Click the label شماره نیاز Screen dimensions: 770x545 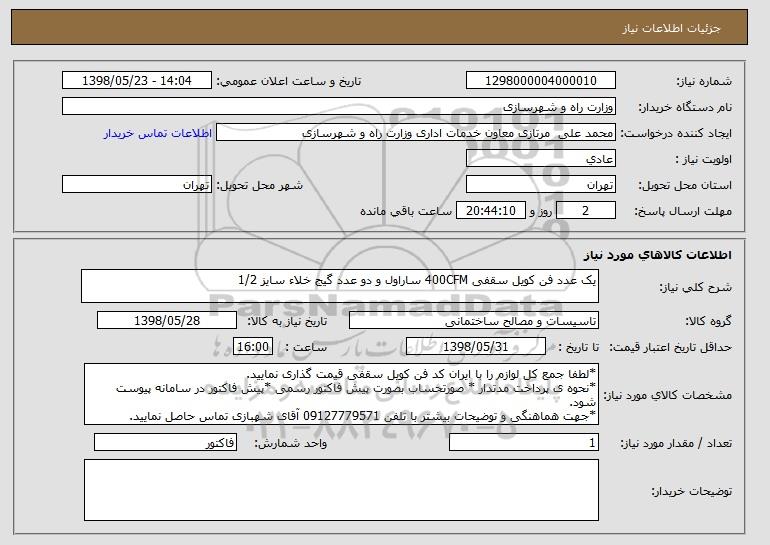[704, 82]
